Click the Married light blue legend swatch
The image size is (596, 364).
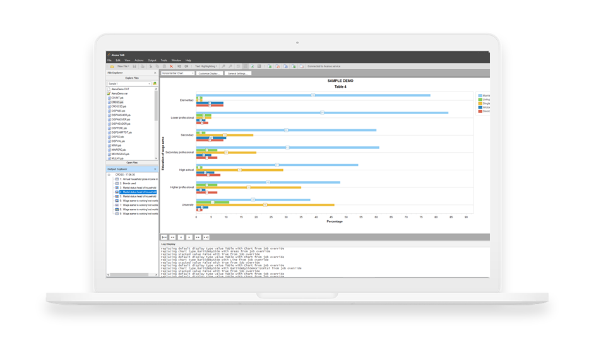pyautogui.click(x=480, y=96)
